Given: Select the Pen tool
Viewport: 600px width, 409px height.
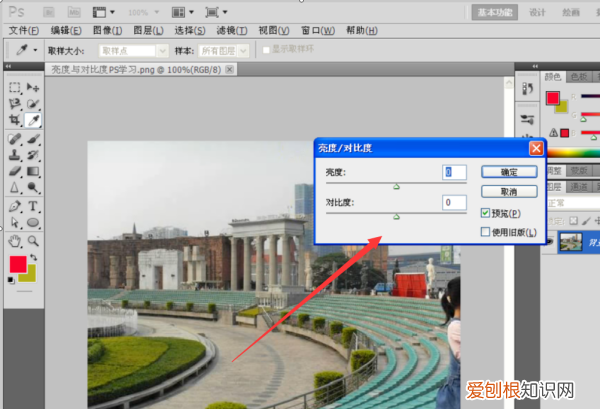Looking at the screenshot, I should tap(15, 206).
